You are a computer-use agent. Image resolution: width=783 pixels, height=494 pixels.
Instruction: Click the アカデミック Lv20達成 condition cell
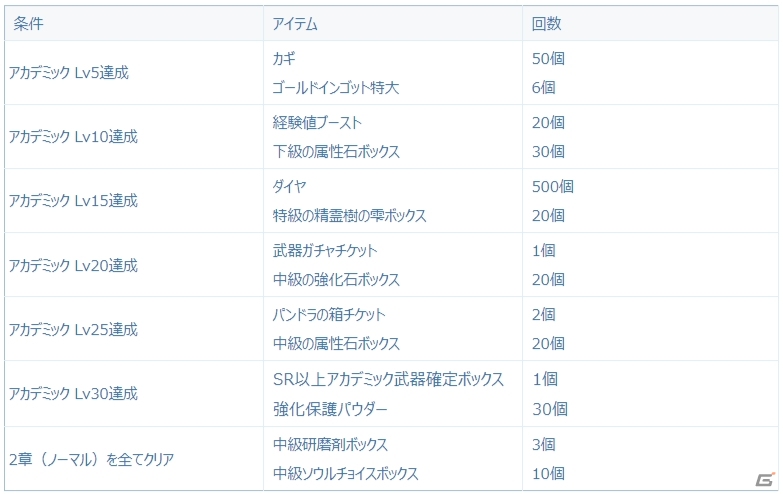point(134,265)
